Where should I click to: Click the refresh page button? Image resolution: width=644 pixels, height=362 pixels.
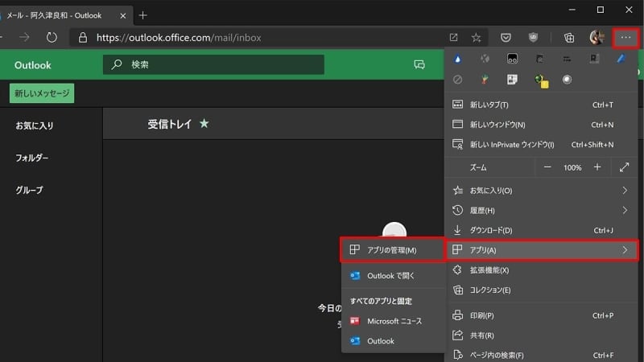tap(52, 37)
